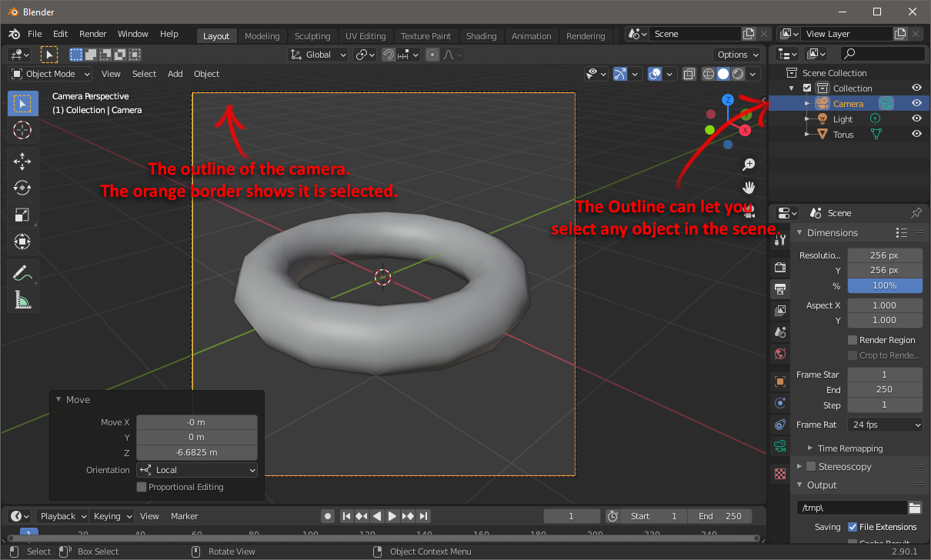
Task: Toggle X-ray display in viewport header
Action: point(689,74)
